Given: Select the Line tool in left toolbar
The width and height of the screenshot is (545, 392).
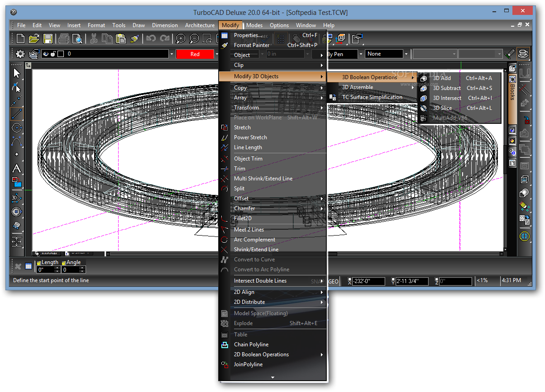Looking at the screenshot, I should (x=17, y=114).
